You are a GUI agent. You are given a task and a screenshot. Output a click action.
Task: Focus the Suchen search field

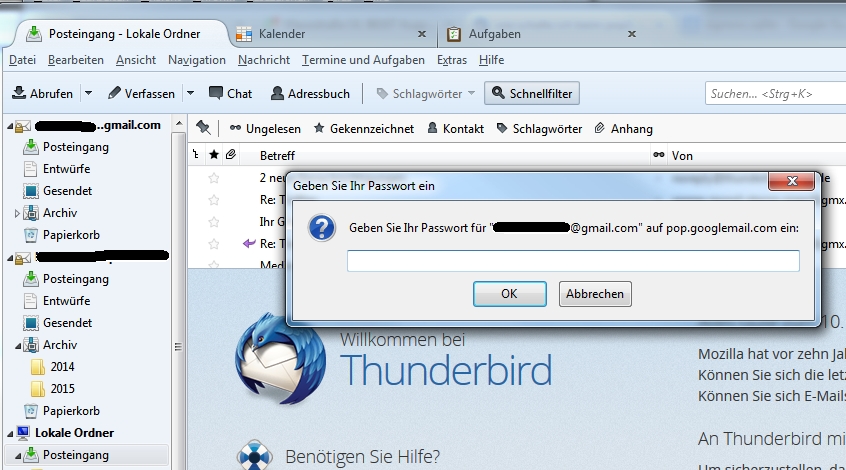point(775,93)
